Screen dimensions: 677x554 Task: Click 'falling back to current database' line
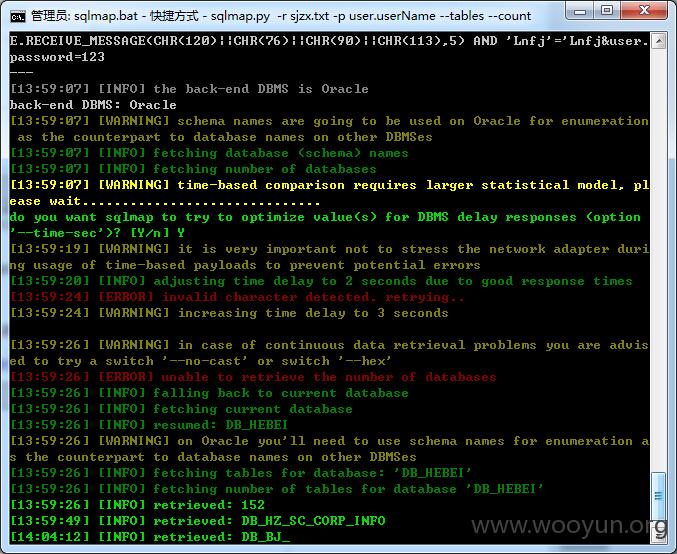click(209, 393)
